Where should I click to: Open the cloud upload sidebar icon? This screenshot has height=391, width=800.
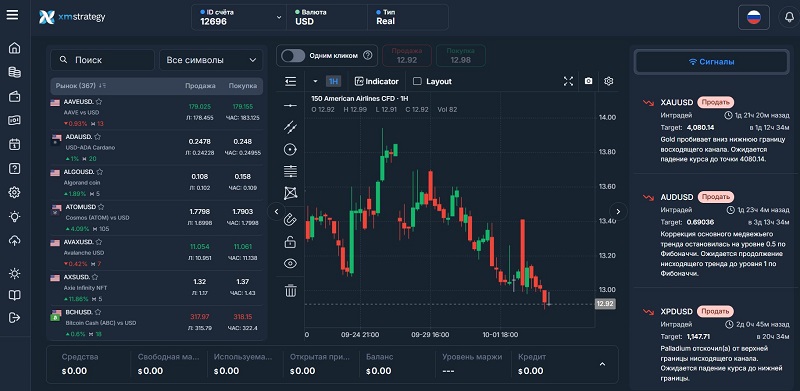click(15, 241)
